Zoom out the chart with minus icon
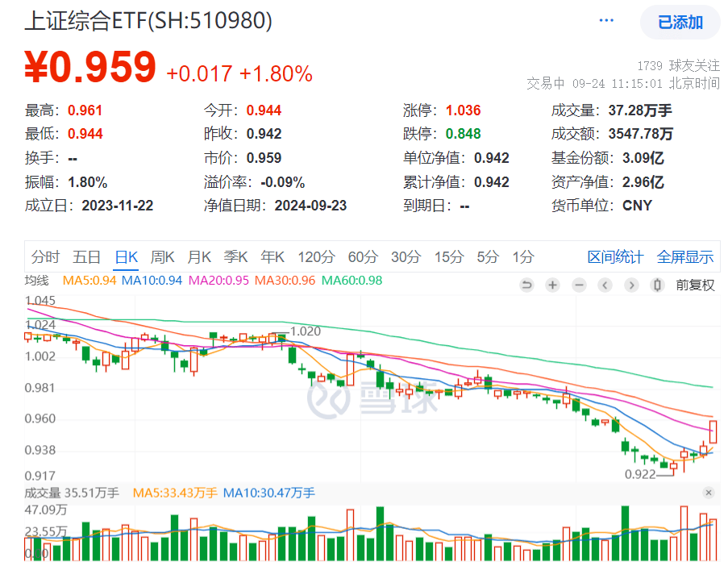 [579, 285]
